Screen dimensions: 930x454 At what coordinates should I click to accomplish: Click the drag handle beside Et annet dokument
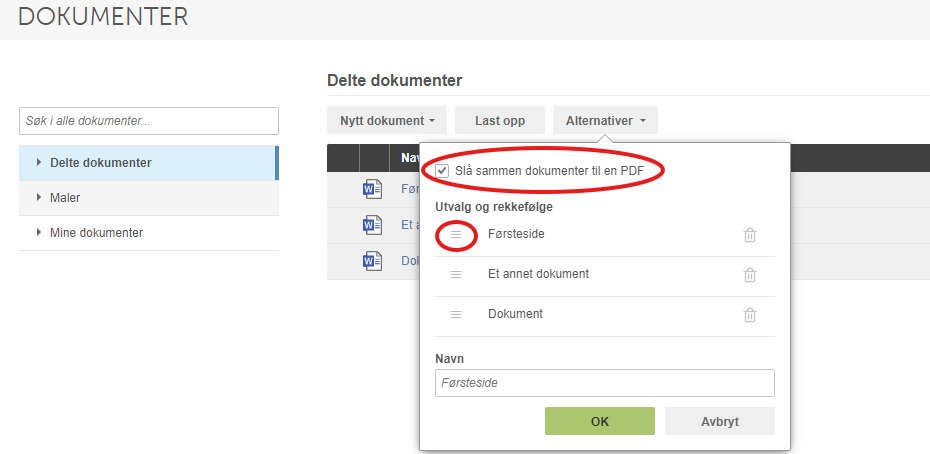point(456,275)
